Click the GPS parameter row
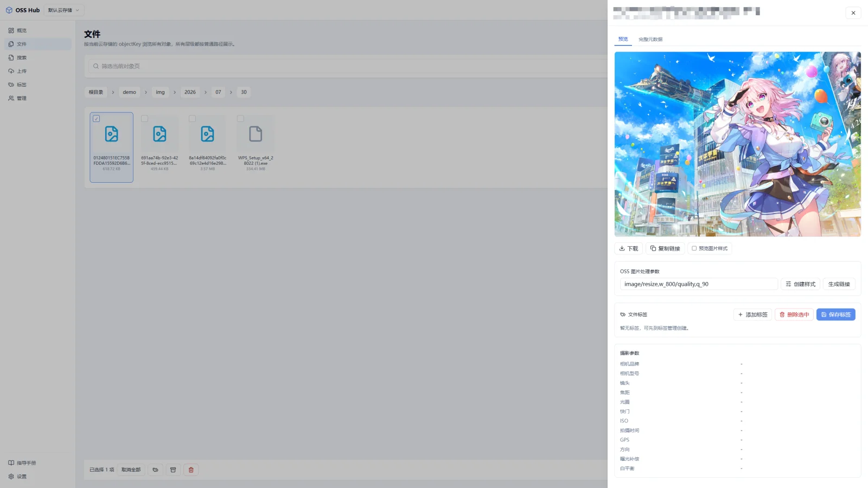Screen dimensions: 868x488 (737, 440)
